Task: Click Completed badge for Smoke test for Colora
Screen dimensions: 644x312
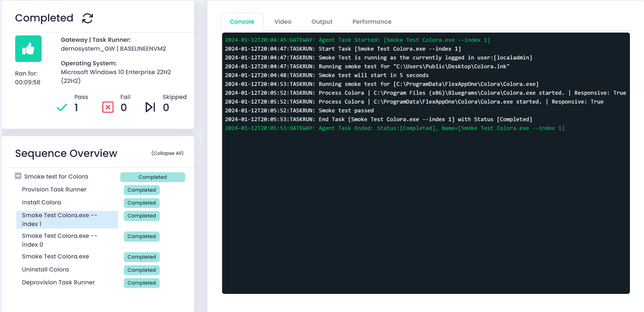Action: pyautogui.click(x=153, y=177)
